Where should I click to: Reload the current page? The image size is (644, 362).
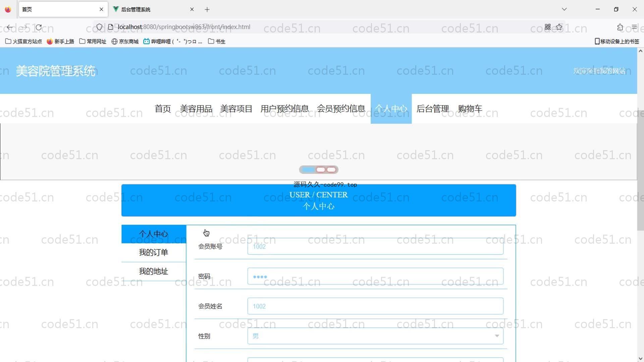[x=39, y=27]
